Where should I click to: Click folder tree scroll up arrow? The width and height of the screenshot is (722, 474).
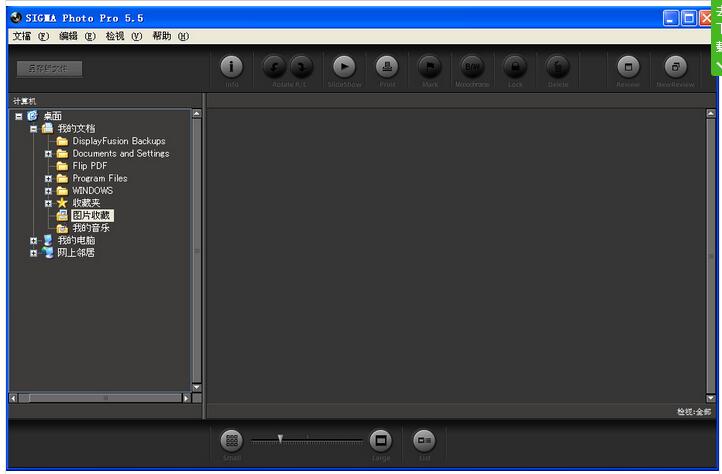[197, 113]
